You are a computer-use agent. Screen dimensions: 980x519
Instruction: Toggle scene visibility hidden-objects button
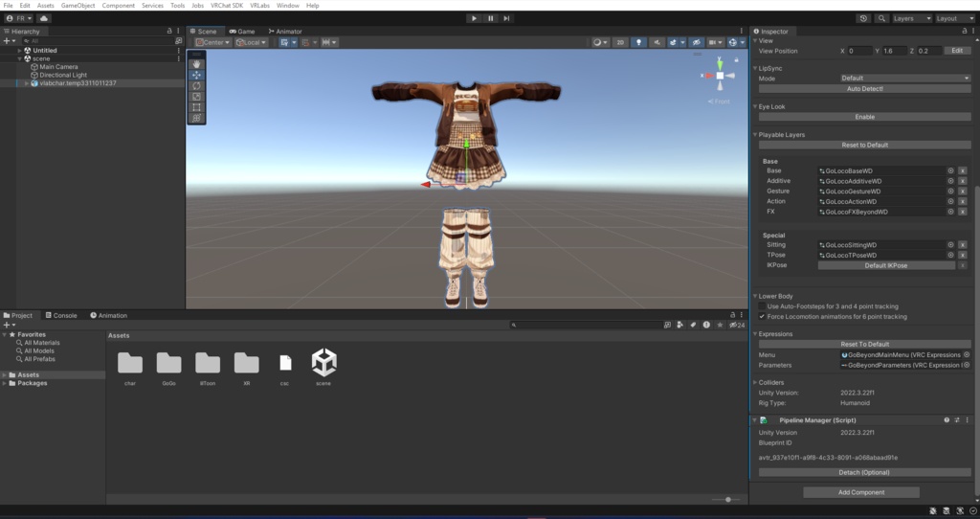[696, 42]
